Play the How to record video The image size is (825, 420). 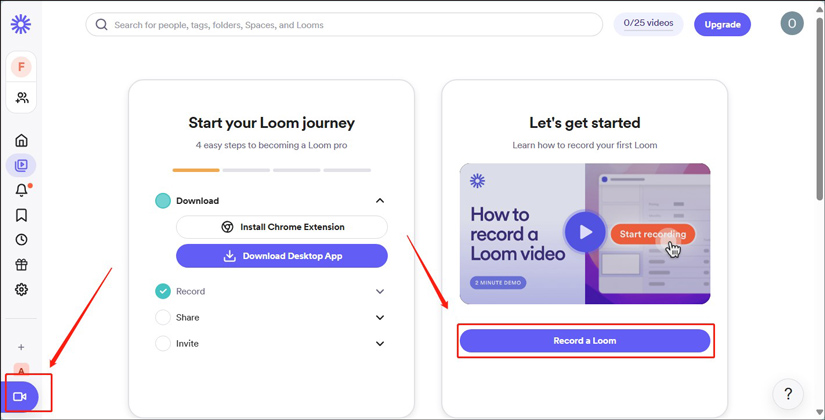585,232
